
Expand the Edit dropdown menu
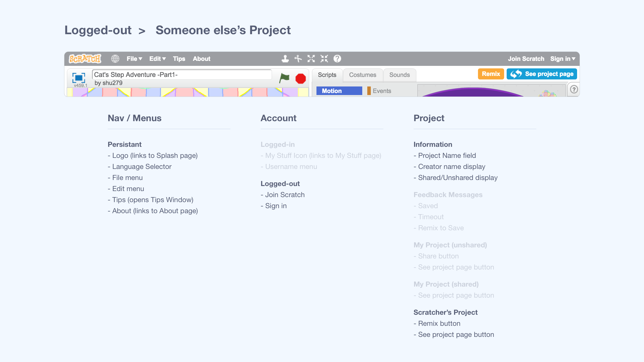(x=157, y=59)
